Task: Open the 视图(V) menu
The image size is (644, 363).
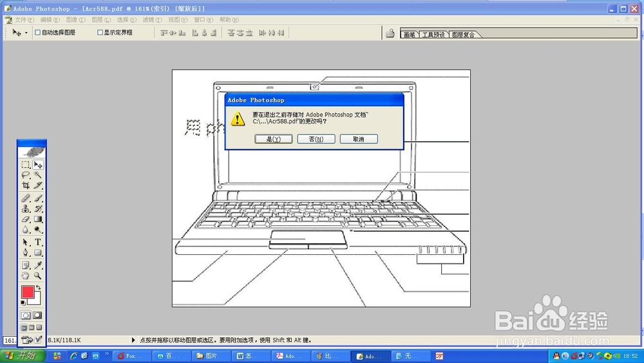Action: click(x=178, y=20)
